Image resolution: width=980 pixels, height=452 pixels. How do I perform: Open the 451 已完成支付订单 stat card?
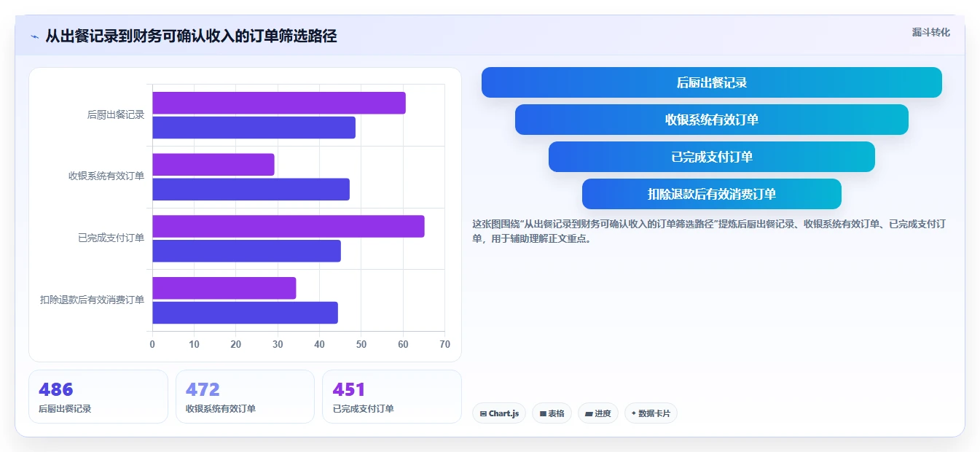[x=392, y=397]
